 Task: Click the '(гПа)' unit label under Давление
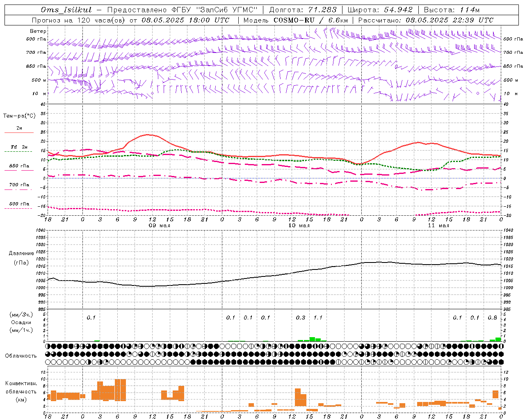[21, 263]
